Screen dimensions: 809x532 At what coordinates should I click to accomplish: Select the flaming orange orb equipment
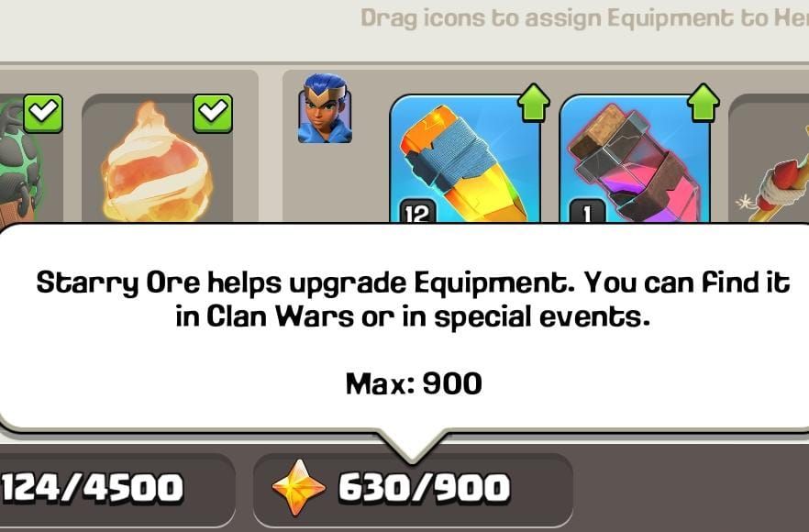pyautogui.click(x=157, y=160)
